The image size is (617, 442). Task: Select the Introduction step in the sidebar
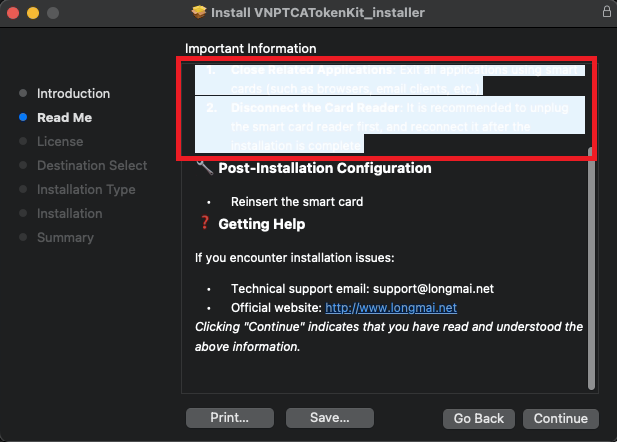click(73, 93)
